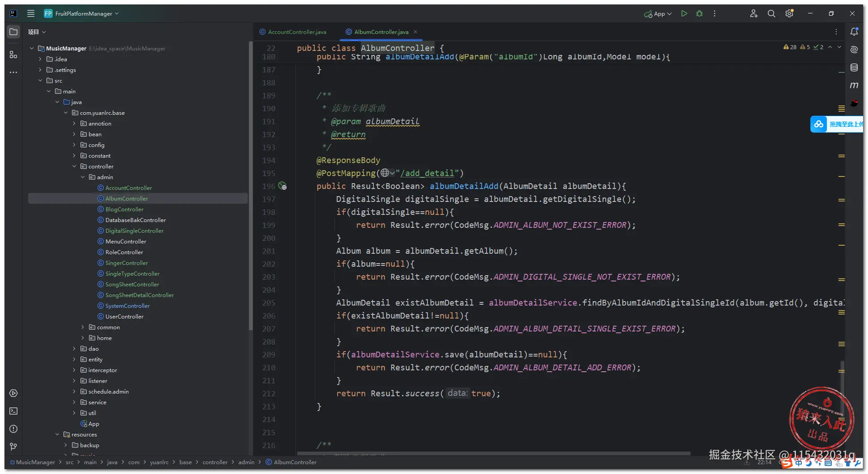The height and width of the screenshot is (474, 868).
Task: Open DatabaseBakController class
Action: (x=135, y=220)
